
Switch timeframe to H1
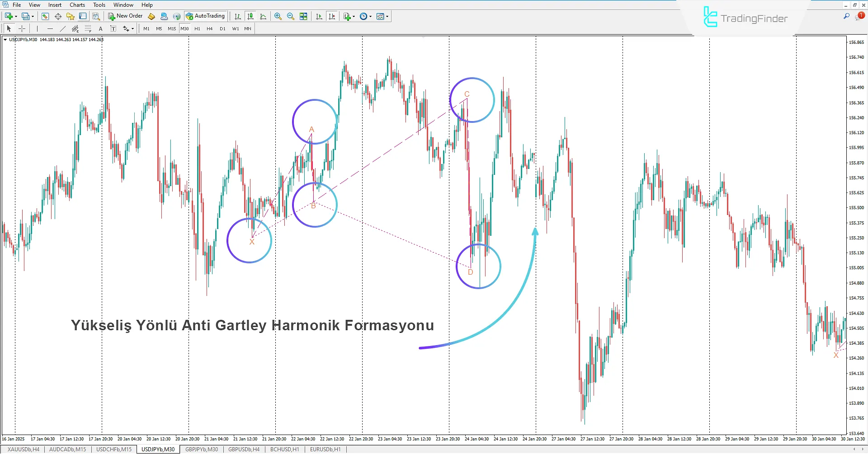point(197,28)
